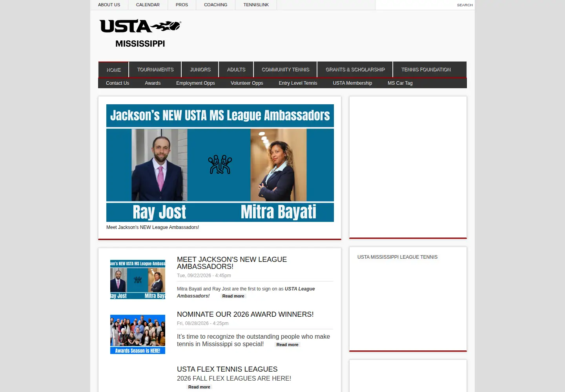
Task: Open USTA Membership link
Action: [352, 83]
